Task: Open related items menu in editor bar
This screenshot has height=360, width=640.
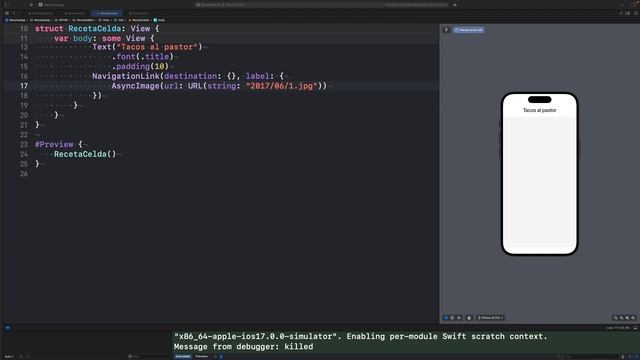Action: [7, 13]
